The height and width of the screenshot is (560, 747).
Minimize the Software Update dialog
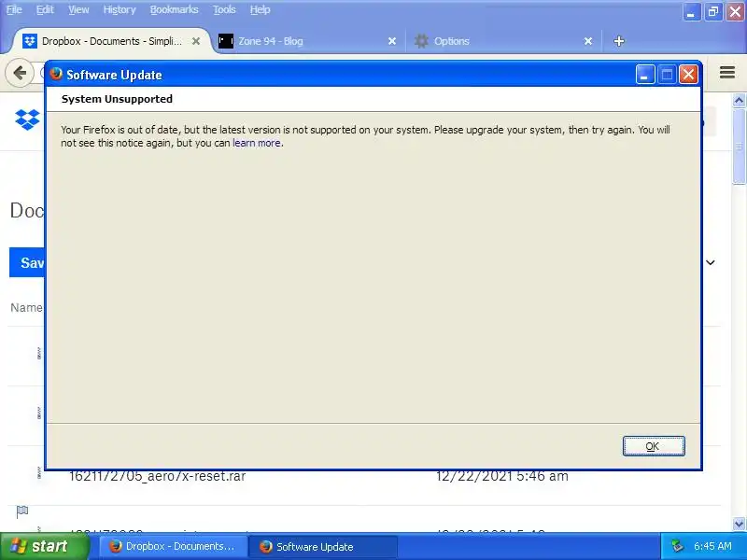coord(645,75)
